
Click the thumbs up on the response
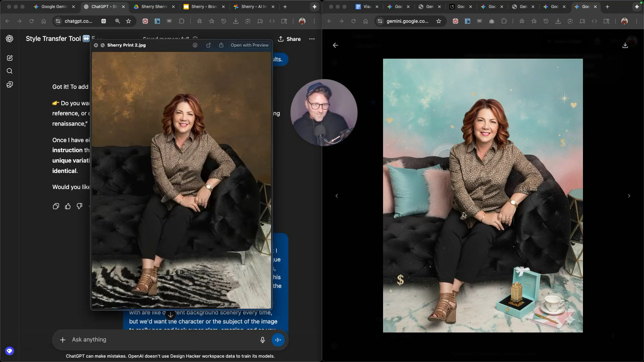(x=68, y=206)
